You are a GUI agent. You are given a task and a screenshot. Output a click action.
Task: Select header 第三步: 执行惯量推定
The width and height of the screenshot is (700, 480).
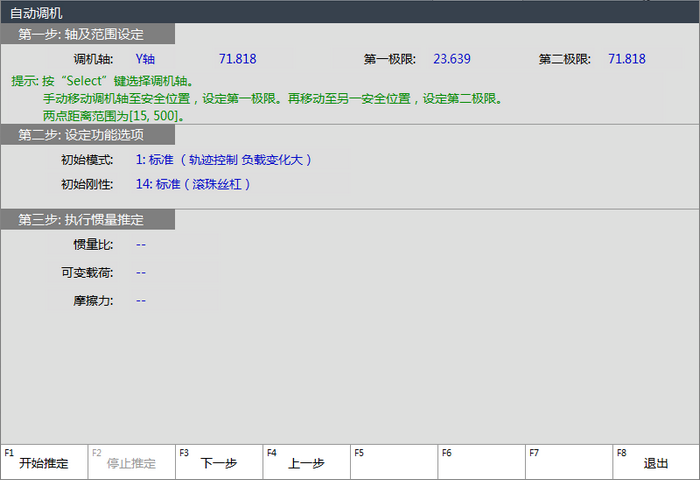(88, 220)
